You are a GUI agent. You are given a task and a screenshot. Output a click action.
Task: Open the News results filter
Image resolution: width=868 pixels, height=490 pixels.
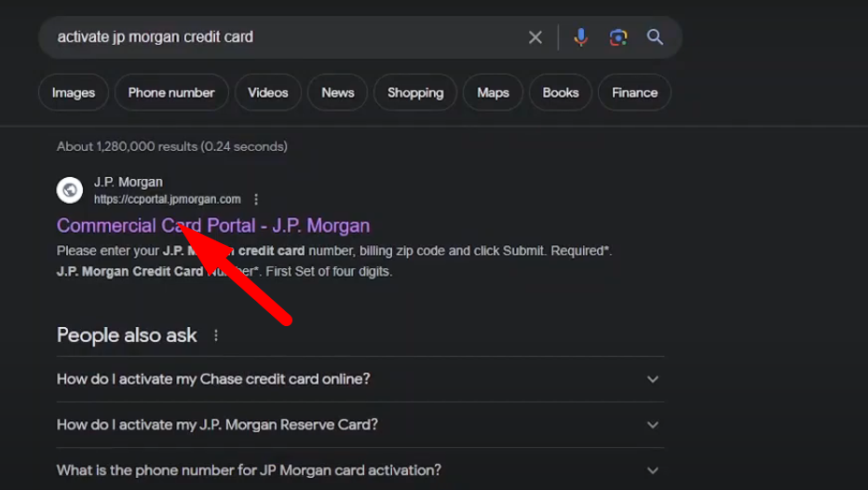pyautogui.click(x=338, y=92)
